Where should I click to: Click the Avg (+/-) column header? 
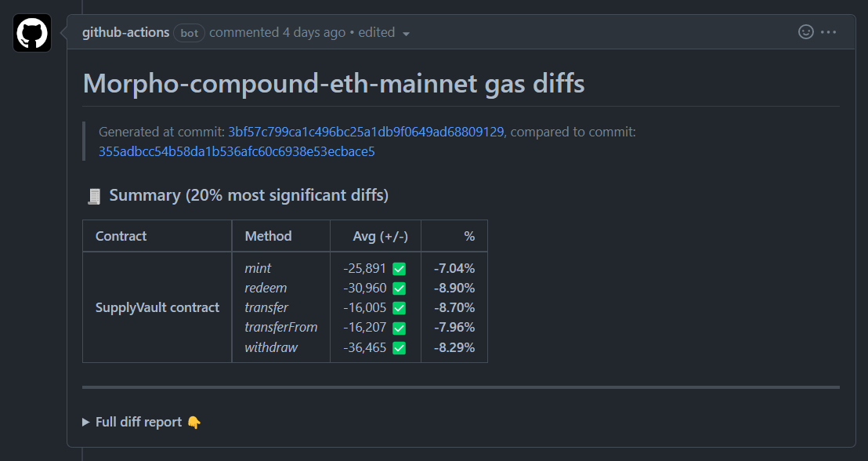coord(374,236)
